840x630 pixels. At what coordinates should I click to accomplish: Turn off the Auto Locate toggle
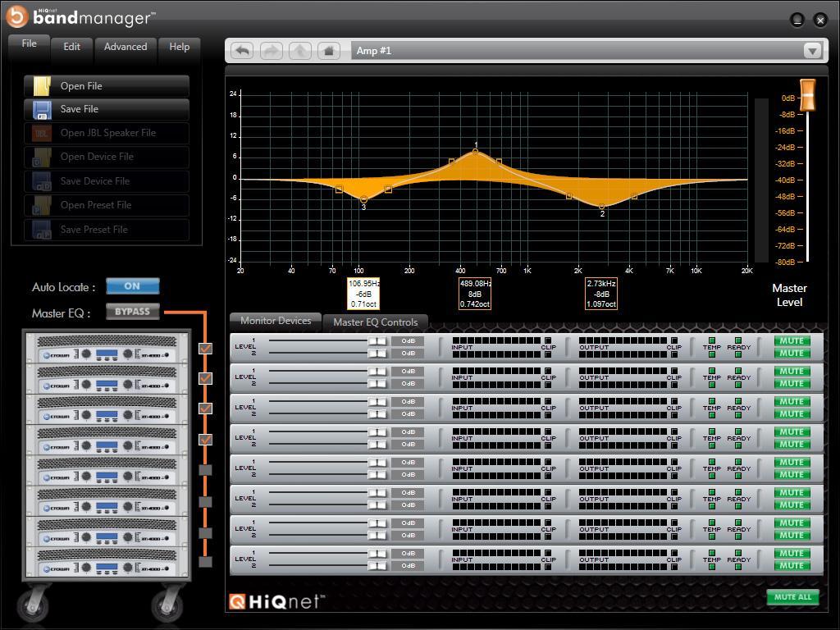(132, 285)
